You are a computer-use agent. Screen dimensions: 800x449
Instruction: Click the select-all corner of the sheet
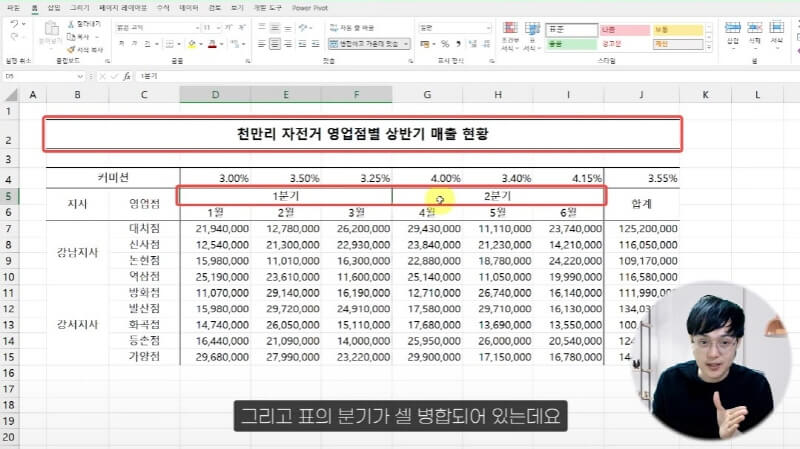coord(10,95)
